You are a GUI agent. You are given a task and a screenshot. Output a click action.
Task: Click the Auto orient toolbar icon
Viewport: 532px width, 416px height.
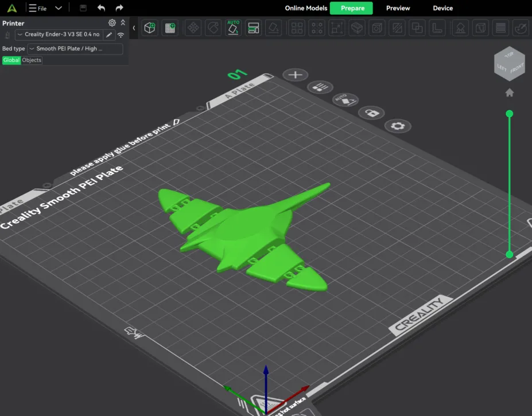234,28
